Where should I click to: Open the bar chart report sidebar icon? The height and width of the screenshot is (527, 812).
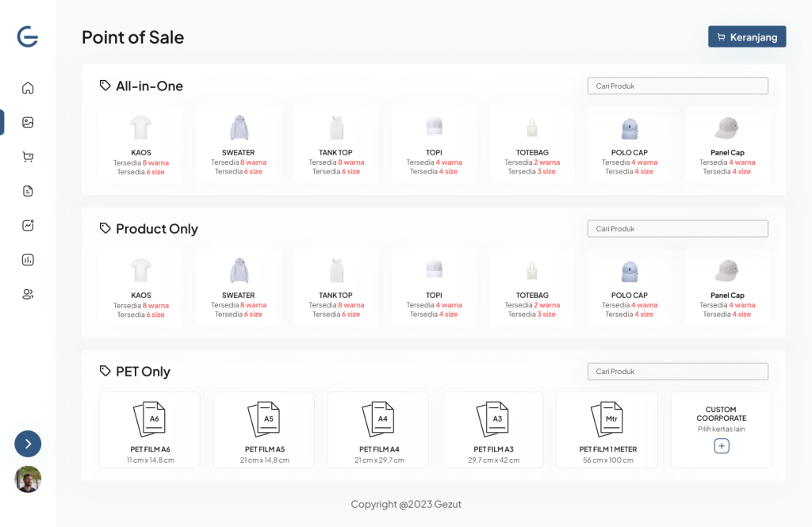pyautogui.click(x=28, y=260)
